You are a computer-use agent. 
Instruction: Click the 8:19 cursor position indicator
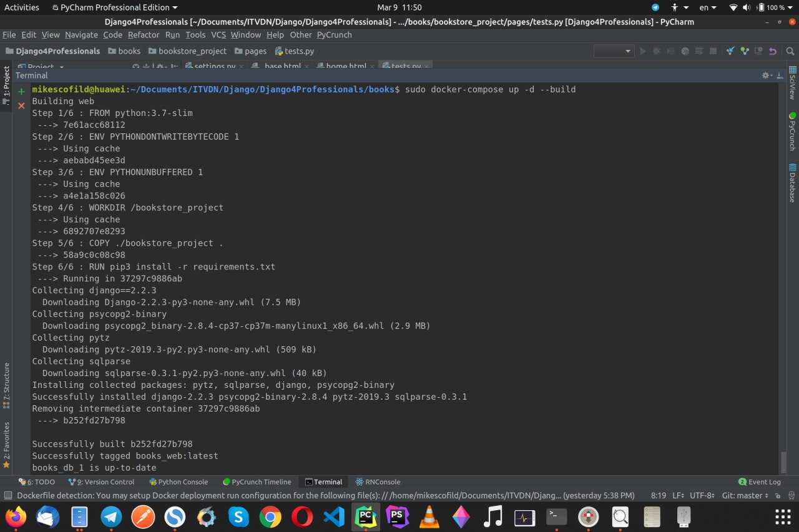658,495
